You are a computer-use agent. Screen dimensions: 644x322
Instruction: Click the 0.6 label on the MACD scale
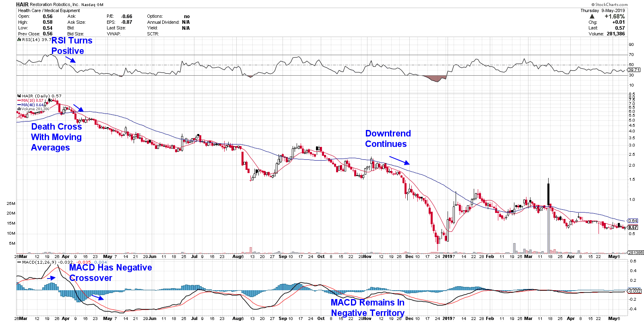(x=633, y=261)
